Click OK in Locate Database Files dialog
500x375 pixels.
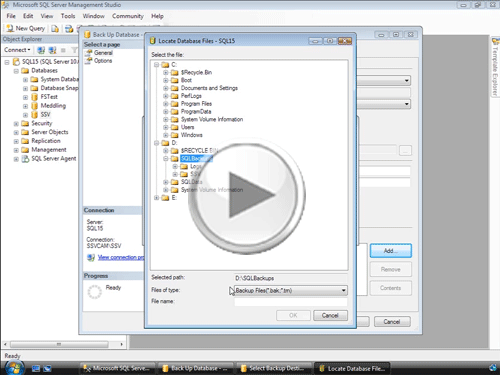[x=293, y=315]
